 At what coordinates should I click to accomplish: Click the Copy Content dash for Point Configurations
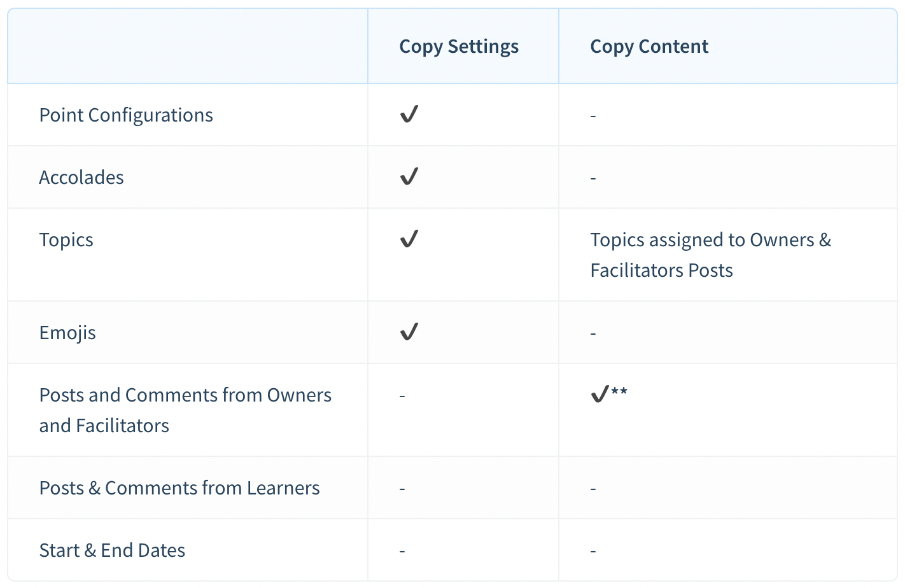pyautogui.click(x=593, y=116)
